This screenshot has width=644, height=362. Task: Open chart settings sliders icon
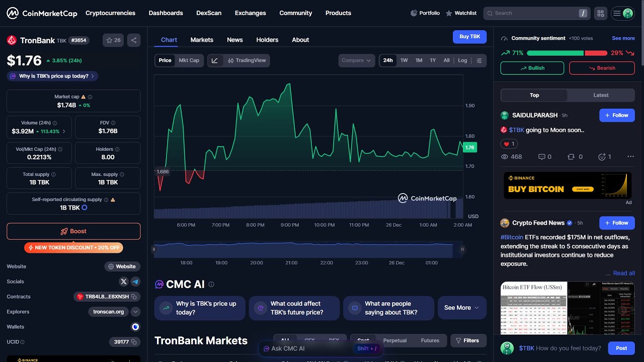[x=479, y=60]
